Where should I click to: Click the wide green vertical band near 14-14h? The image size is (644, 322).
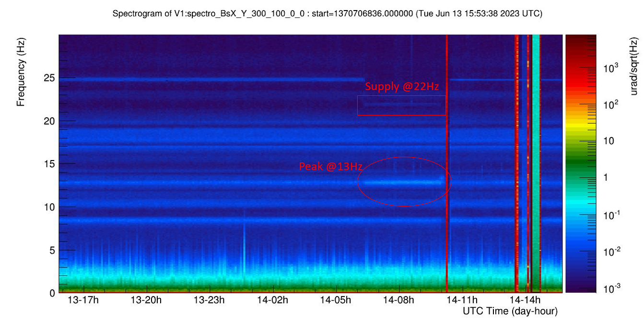click(536, 163)
